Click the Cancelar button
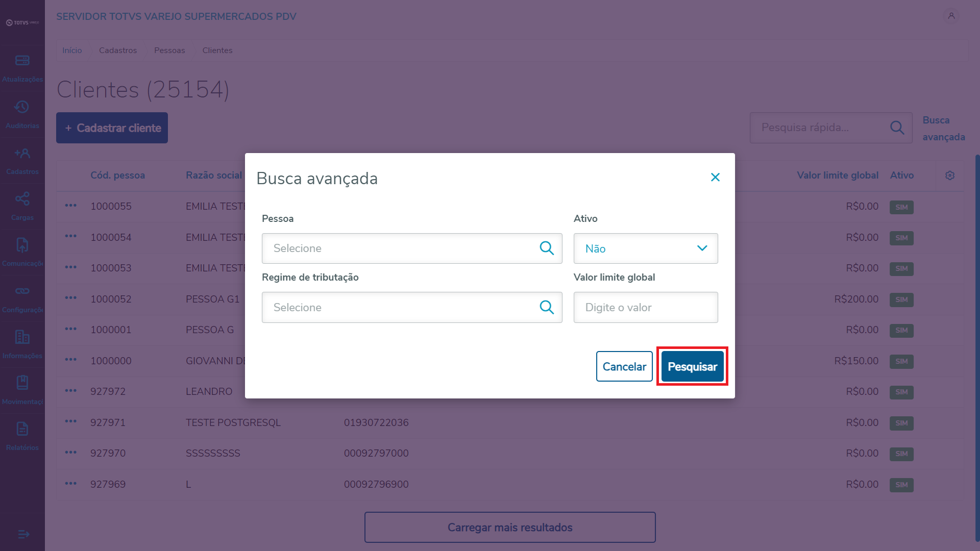 pyautogui.click(x=624, y=366)
